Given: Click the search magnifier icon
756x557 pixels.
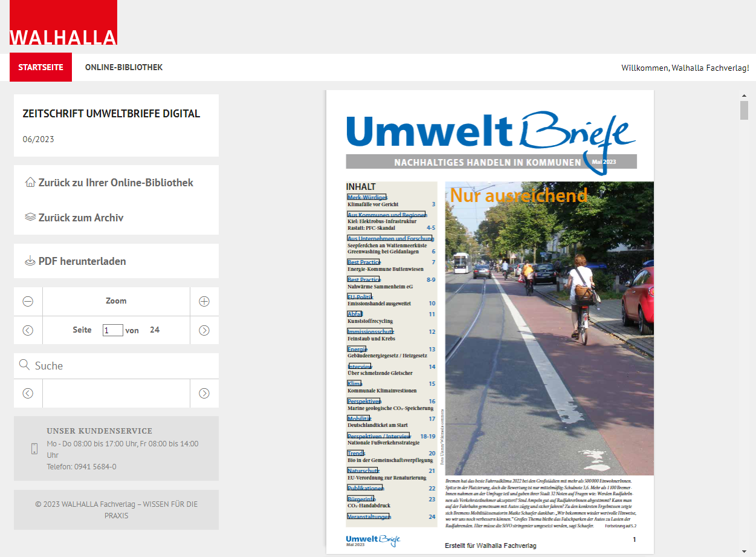Looking at the screenshot, I should point(25,365).
